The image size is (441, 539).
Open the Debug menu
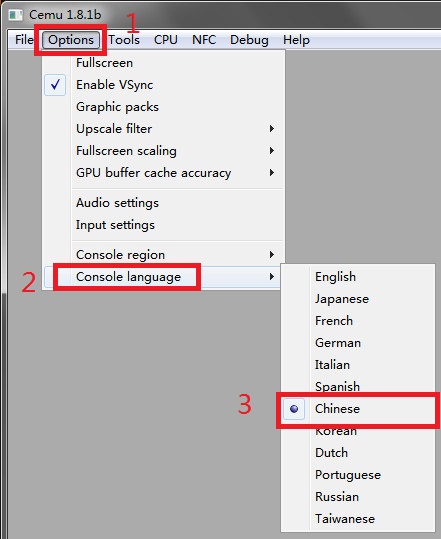(249, 40)
